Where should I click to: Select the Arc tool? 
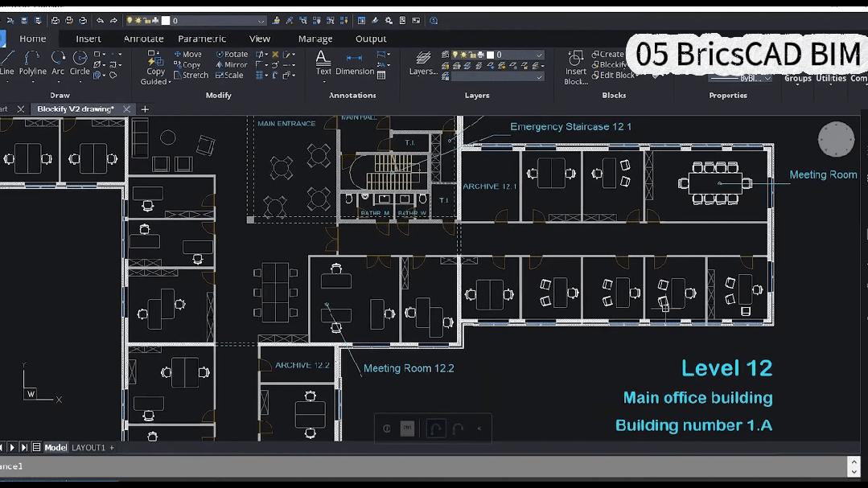point(58,62)
